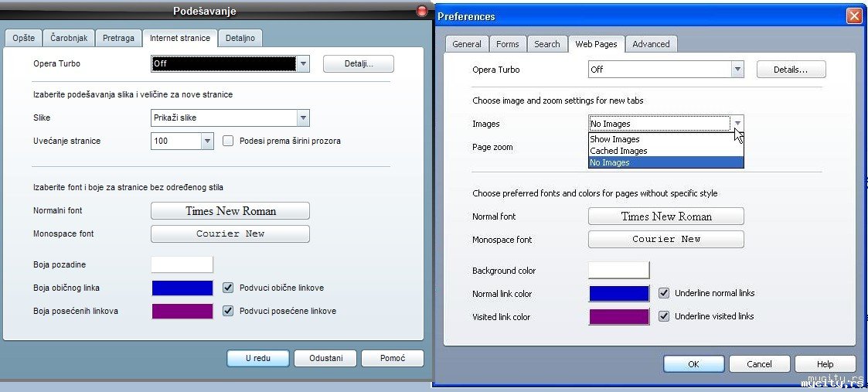Open the Čarobnjak tab

[x=70, y=38]
